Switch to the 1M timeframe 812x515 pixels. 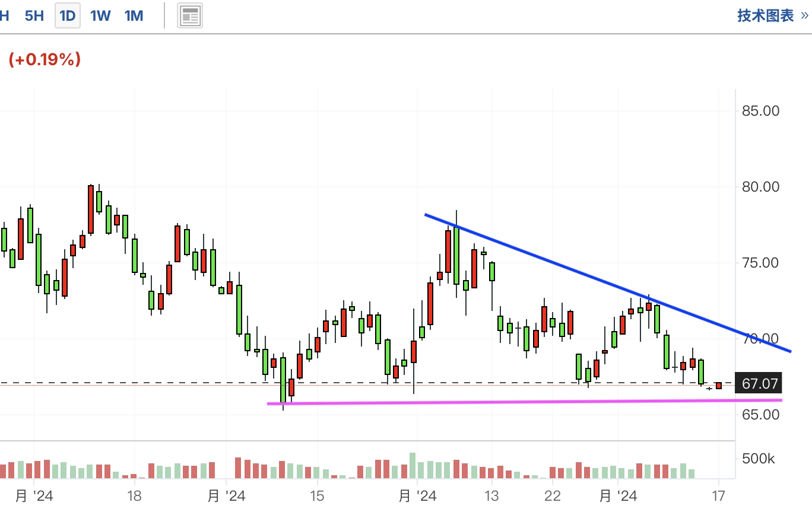coord(134,16)
